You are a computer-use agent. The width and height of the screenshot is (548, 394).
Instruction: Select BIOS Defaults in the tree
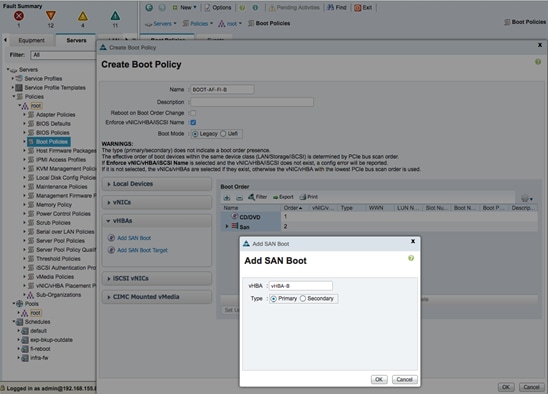53,123
